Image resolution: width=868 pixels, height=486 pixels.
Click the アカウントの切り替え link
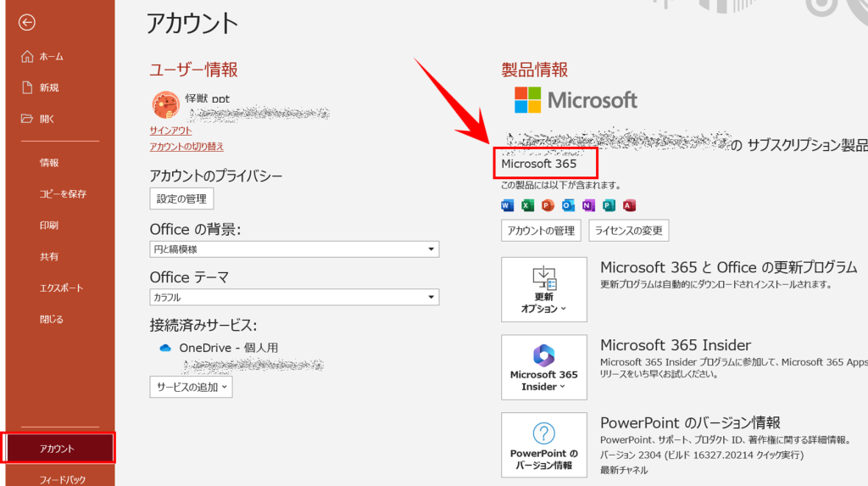[x=186, y=147]
